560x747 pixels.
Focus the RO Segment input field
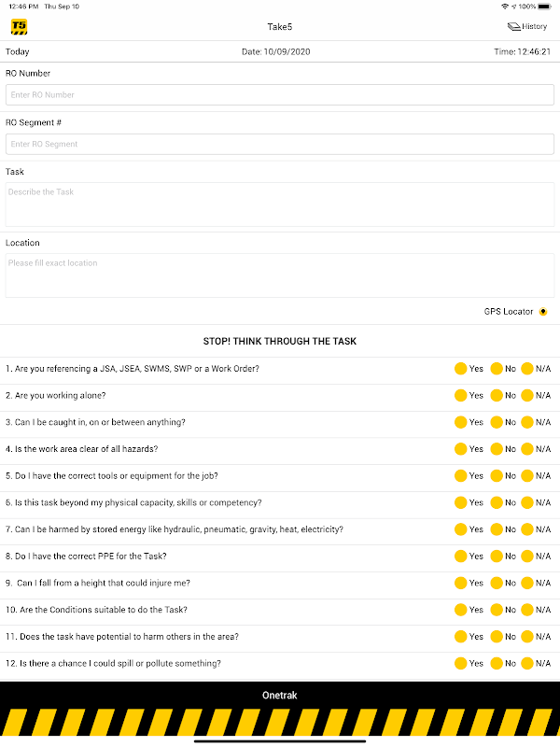click(x=280, y=144)
